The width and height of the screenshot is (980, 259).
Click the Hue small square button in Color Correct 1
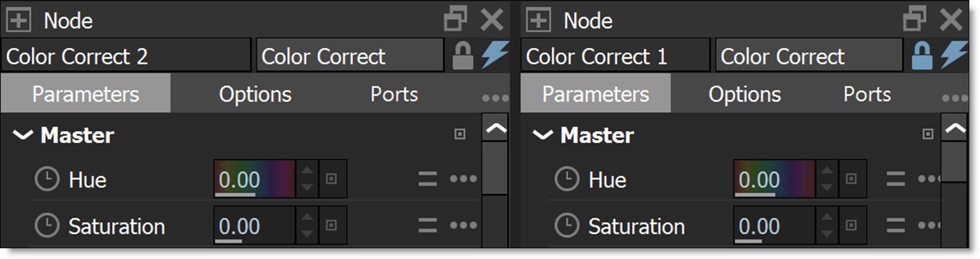[x=851, y=178]
